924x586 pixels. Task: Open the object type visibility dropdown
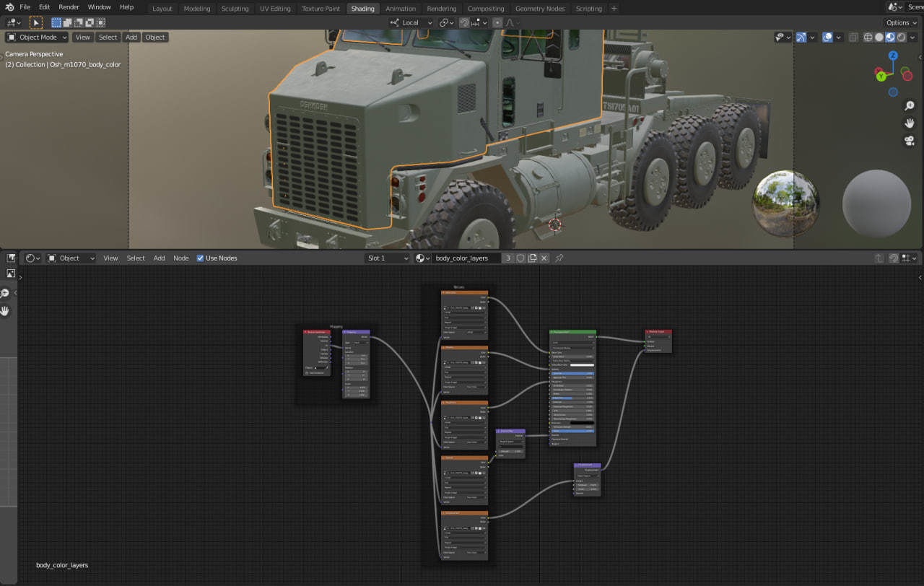tap(783, 37)
